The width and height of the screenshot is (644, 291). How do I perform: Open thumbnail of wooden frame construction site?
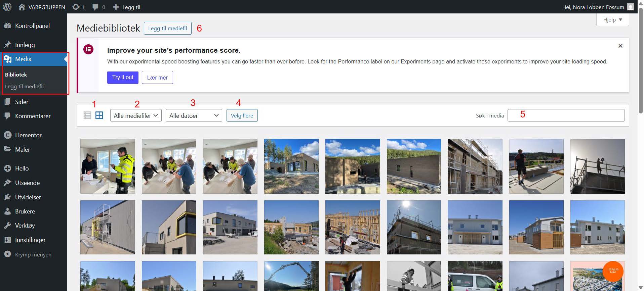pos(353,227)
